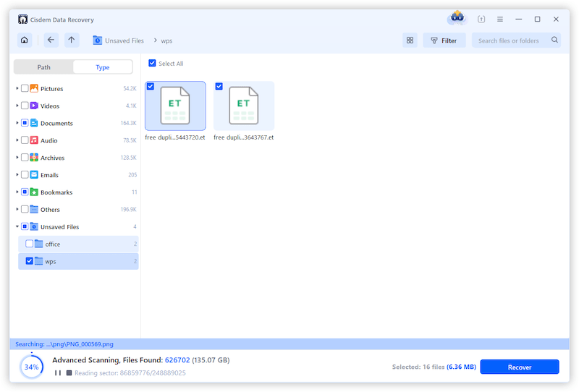Expand the Emails tree node

pyautogui.click(x=17, y=174)
